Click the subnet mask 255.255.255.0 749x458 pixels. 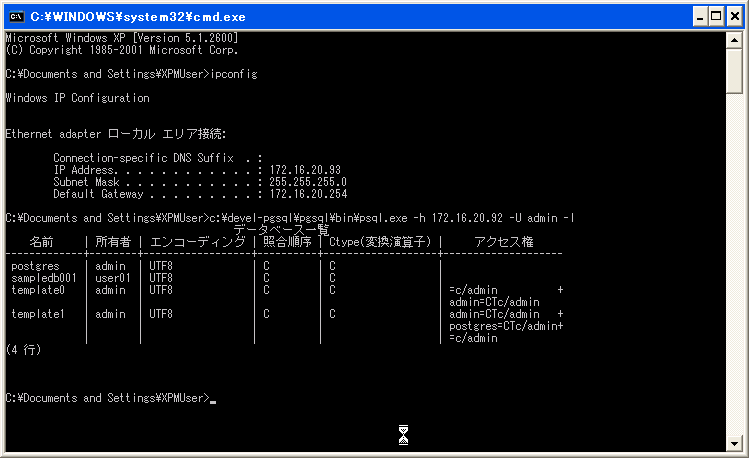tap(308, 181)
